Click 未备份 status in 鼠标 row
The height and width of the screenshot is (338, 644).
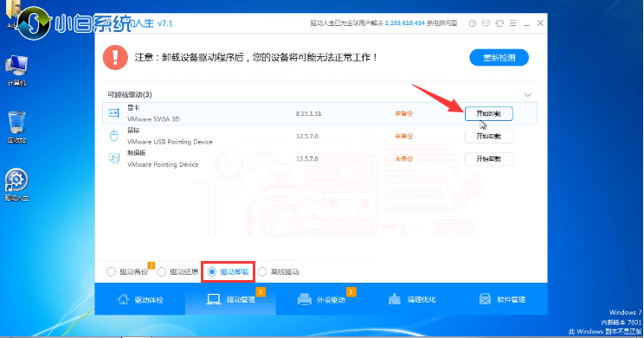403,137
